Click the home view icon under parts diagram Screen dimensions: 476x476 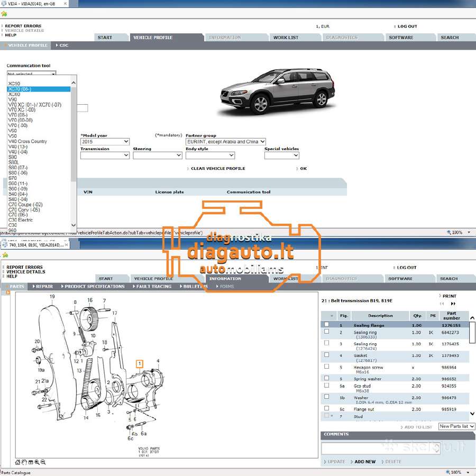click(17, 462)
